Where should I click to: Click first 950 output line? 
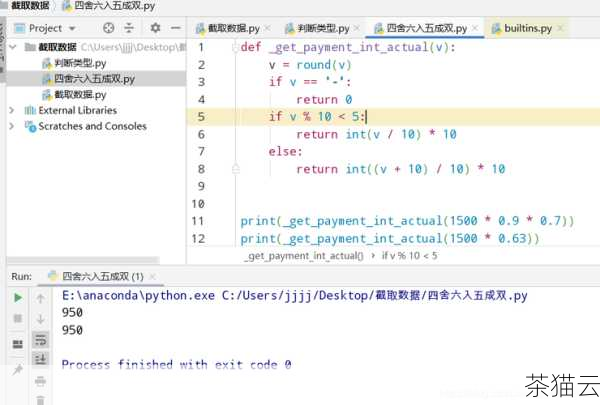(72, 312)
